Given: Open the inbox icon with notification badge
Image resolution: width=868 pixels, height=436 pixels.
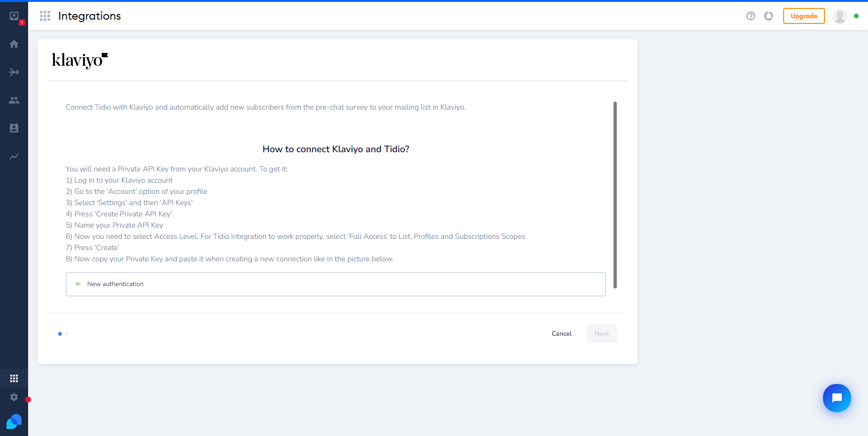Looking at the screenshot, I should [x=14, y=16].
